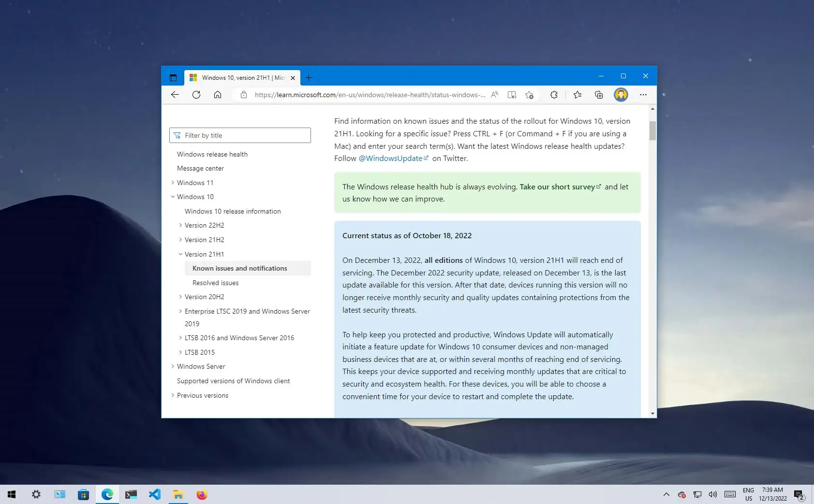
Task: Collapse the Version 21H1 node
Action: click(180, 254)
